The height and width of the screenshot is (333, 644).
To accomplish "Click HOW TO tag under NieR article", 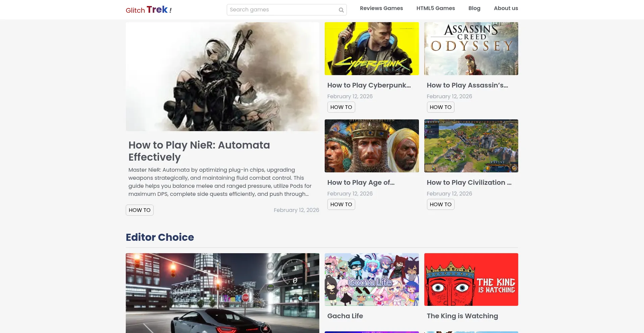I will point(140,210).
